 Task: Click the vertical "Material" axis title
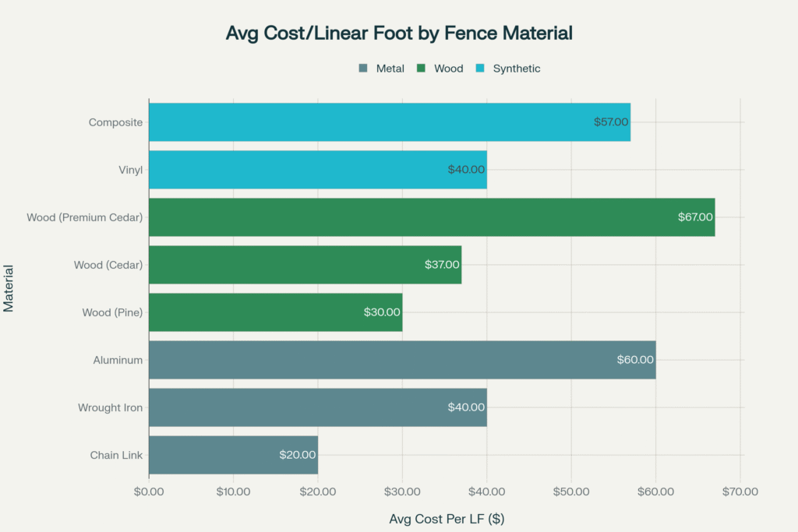pos(9,288)
